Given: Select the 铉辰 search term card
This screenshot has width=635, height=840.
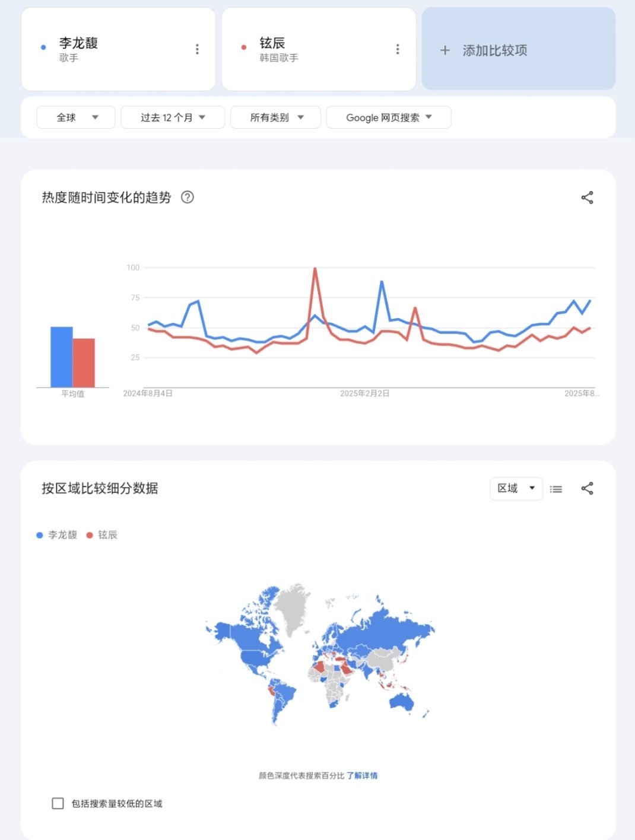Looking at the screenshot, I should [x=319, y=49].
